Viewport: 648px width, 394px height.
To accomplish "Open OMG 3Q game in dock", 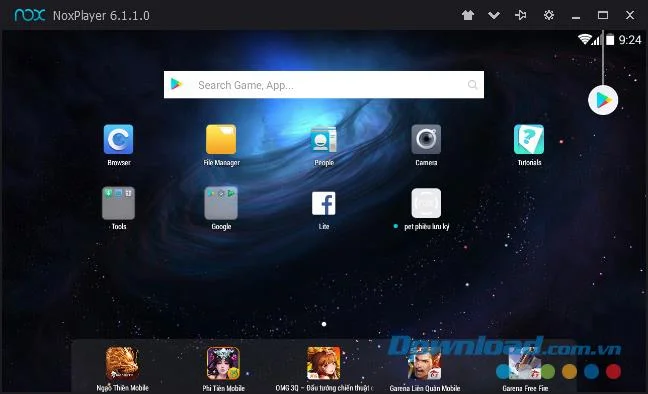I will click(x=324, y=364).
